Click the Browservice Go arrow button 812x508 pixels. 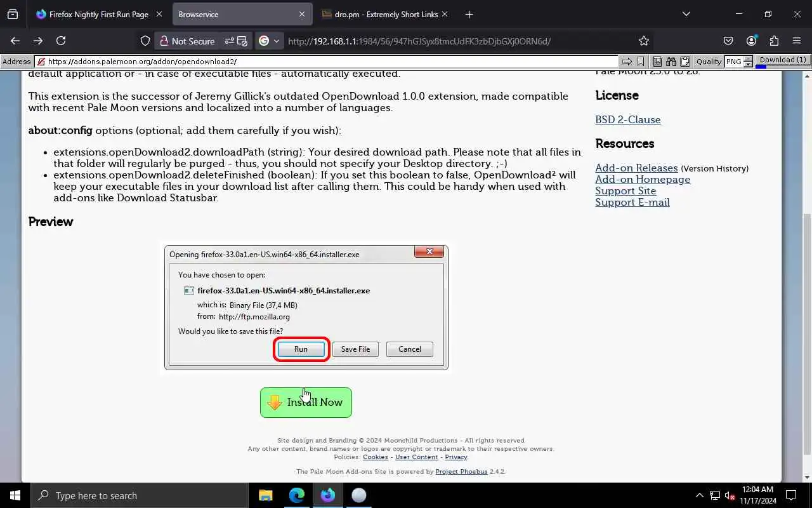point(627,62)
